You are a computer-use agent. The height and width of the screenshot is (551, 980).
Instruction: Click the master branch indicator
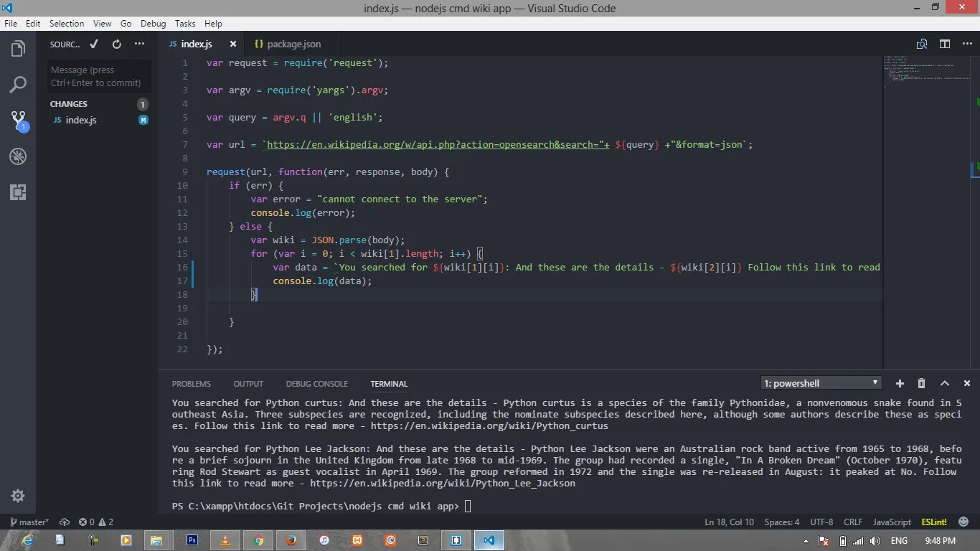pos(29,522)
